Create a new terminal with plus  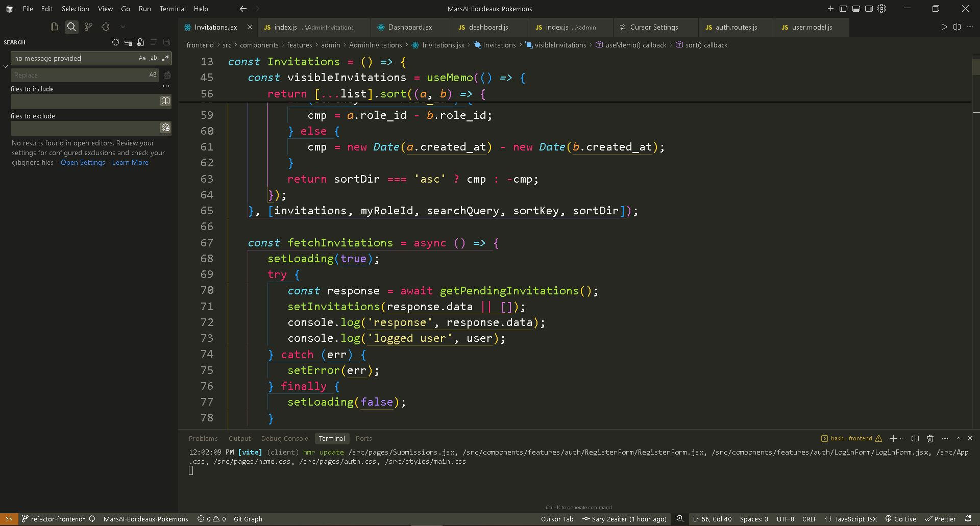pyautogui.click(x=893, y=438)
